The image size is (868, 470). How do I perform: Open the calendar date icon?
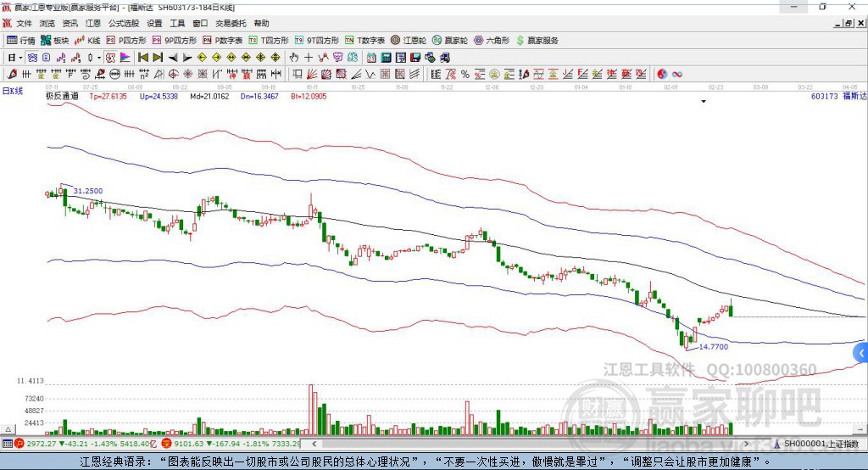tap(371, 58)
